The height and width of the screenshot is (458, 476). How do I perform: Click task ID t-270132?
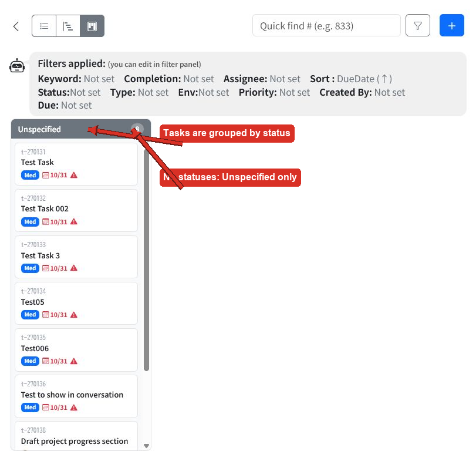click(x=33, y=198)
